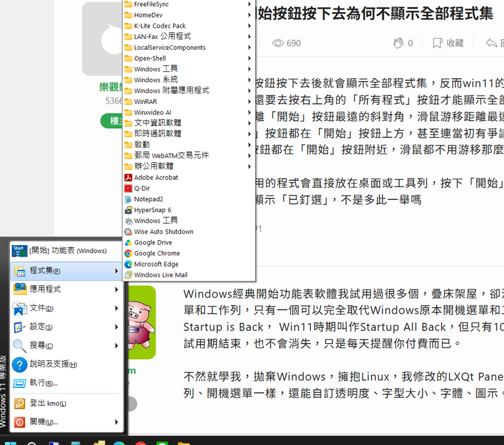Select 應用程式 in the start menu
This screenshot has width=504, height=445.
(67, 289)
